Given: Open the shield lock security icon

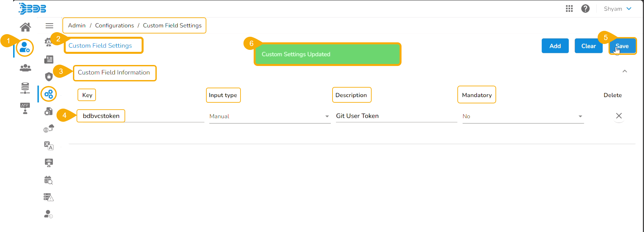Looking at the screenshot, I should [49, 76].
